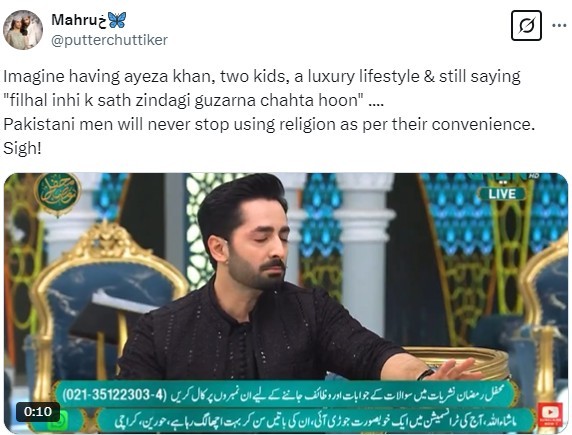572x435 pixels.
Task: Click the round green channel logo emblem
Action: tap(58, 193)
